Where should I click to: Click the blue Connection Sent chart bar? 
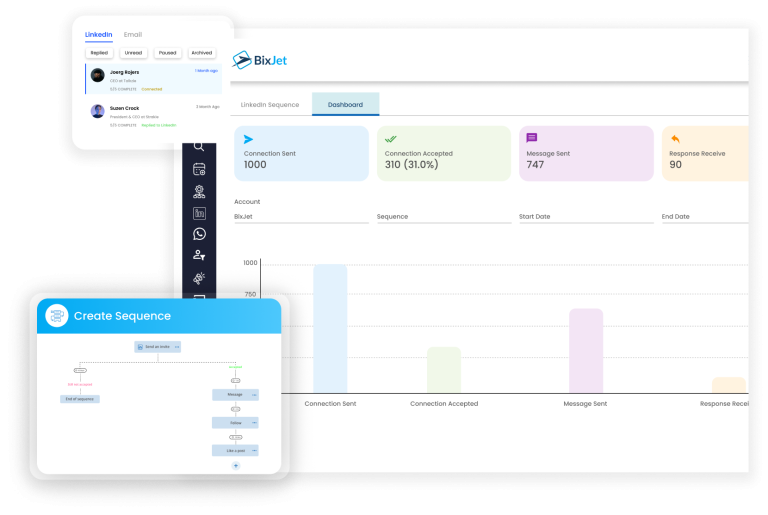[x=330, y=329]
